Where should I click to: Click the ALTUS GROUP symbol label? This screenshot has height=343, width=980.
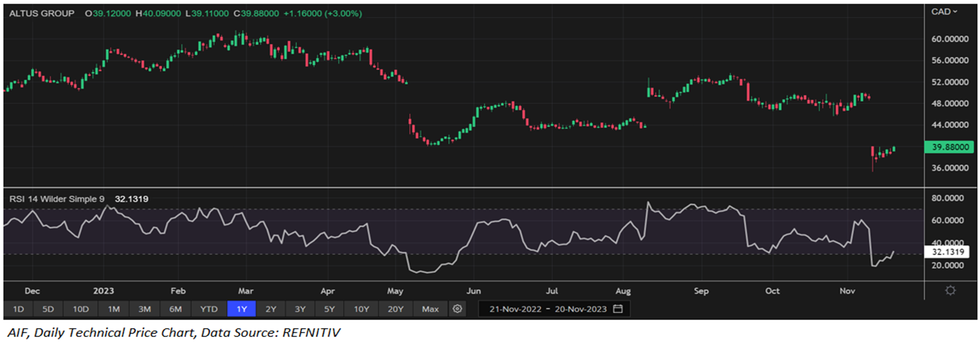click(42, 13)
